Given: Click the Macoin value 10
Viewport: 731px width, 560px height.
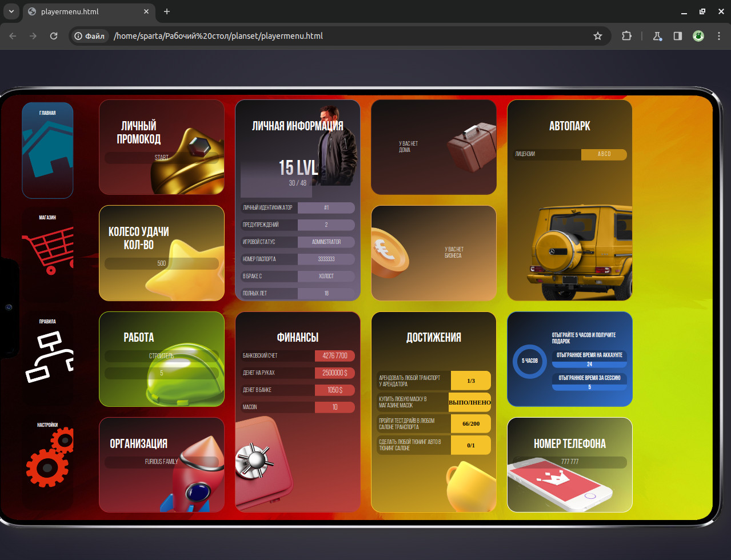Looking at the screenshot, I should tap(335, 407).
